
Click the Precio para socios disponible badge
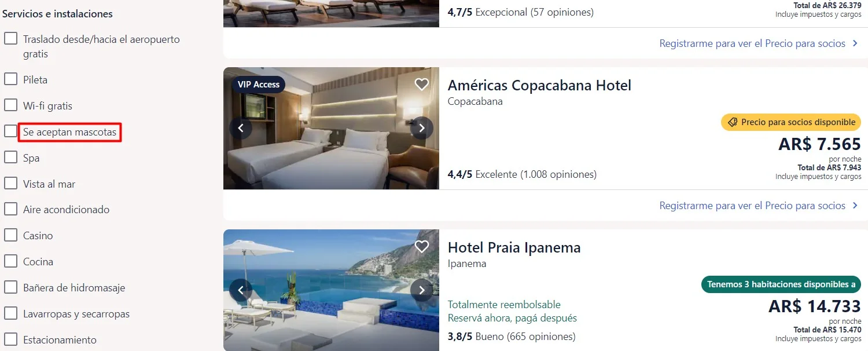click(x=791, y=122)
